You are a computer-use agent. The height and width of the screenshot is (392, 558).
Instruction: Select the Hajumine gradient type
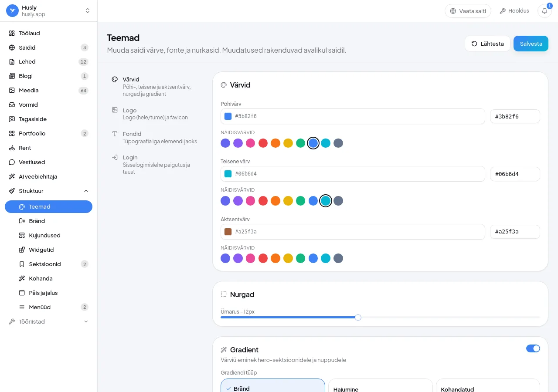pos(380,385)
